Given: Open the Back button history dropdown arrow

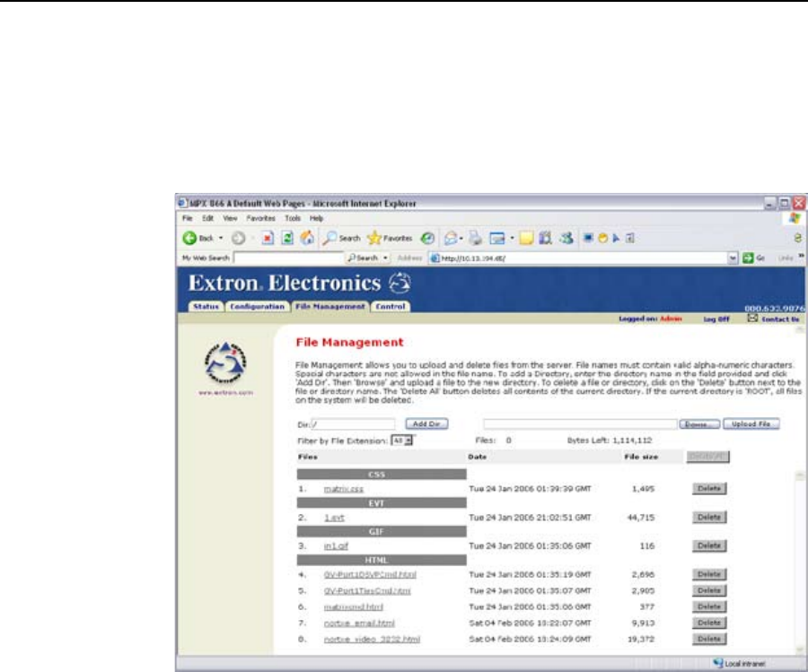Looking at the screenshot, I should coord(221,238).
